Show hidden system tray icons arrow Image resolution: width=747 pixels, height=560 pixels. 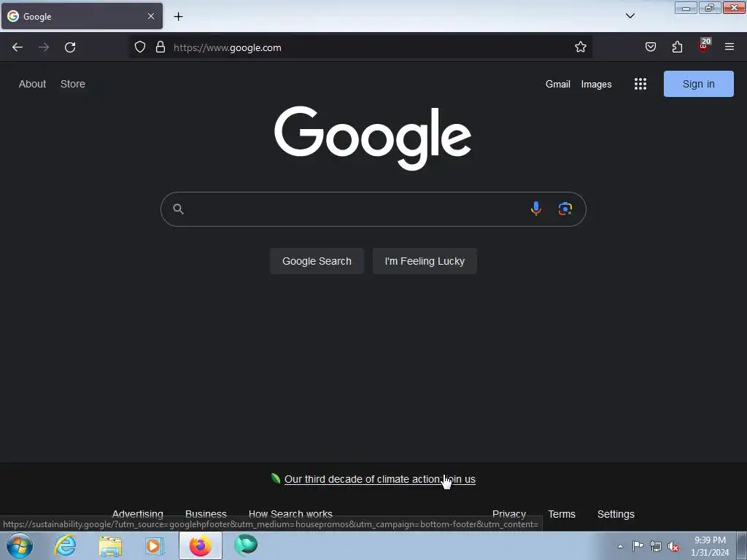tap(620, 546)
